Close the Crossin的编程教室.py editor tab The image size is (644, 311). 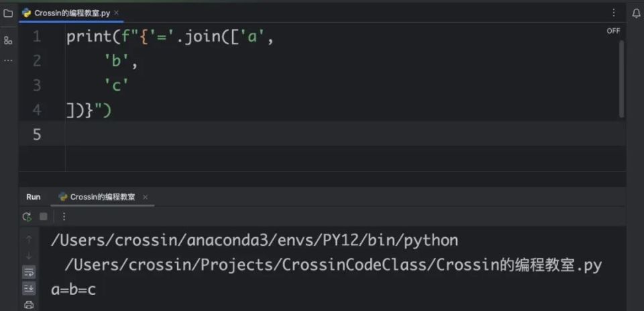pos(117,13)
